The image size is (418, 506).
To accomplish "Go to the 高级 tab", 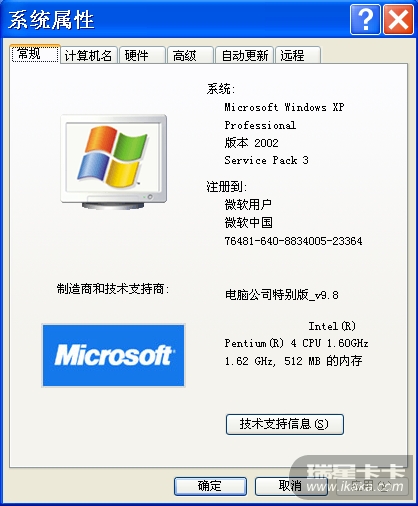I will pyautogui.click(x=190, y=55).
